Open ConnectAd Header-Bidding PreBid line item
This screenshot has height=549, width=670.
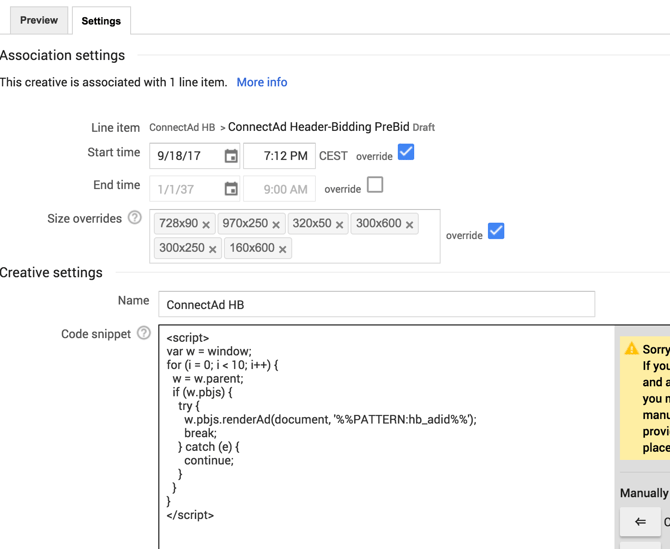tap(319, 127)
